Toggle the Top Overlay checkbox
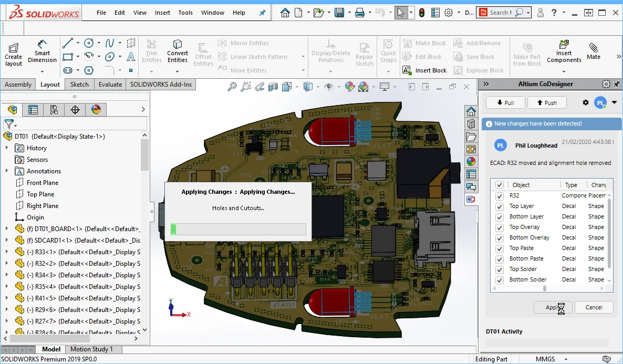Screen dimensions: 623x364 click(x=500, y=227)
